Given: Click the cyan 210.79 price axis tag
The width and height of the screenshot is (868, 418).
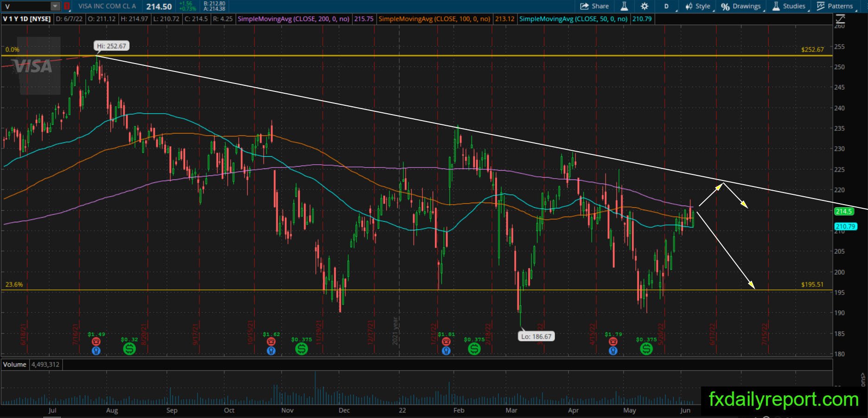Looking at the screenshot, I should tap(845, 226).
